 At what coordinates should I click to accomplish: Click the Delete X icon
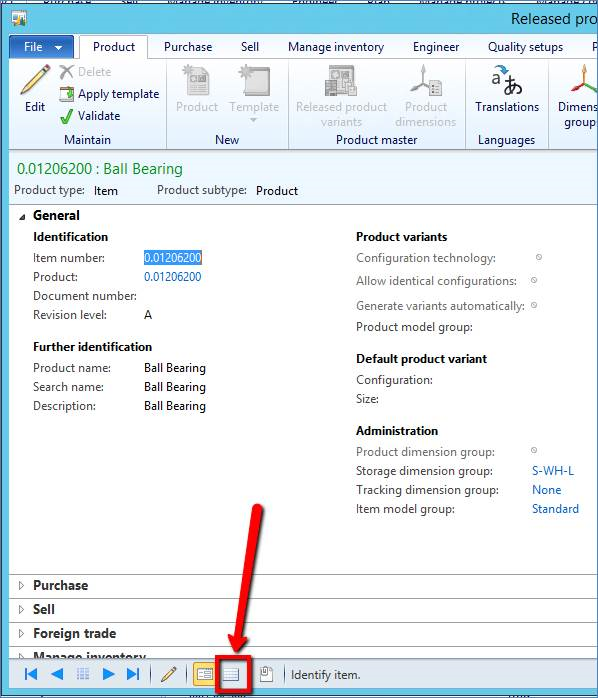pyautogui.click(x=66, y=72)
